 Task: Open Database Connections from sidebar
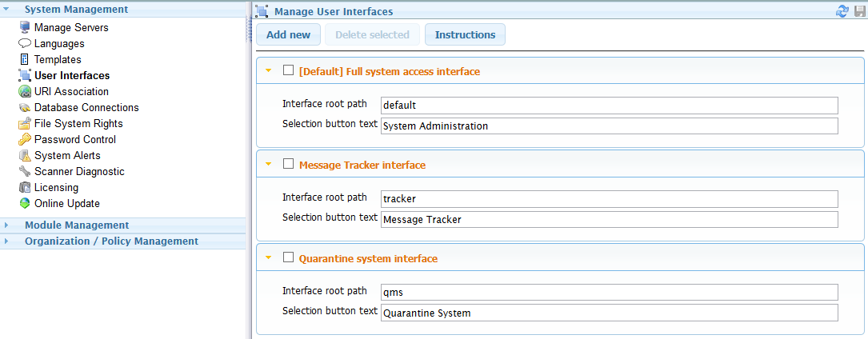point(86,107)
